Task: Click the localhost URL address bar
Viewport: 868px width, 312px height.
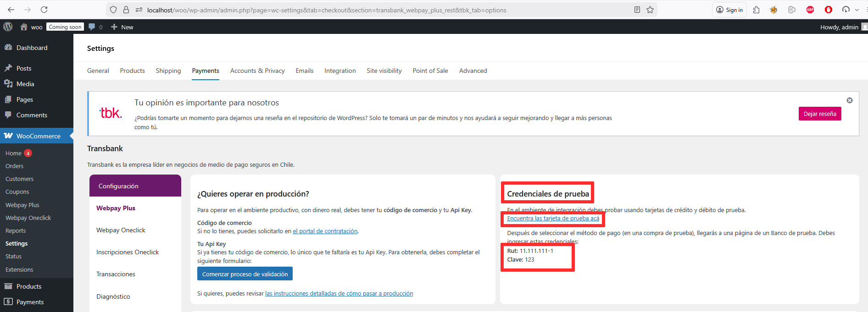Action: coord(381,10)
